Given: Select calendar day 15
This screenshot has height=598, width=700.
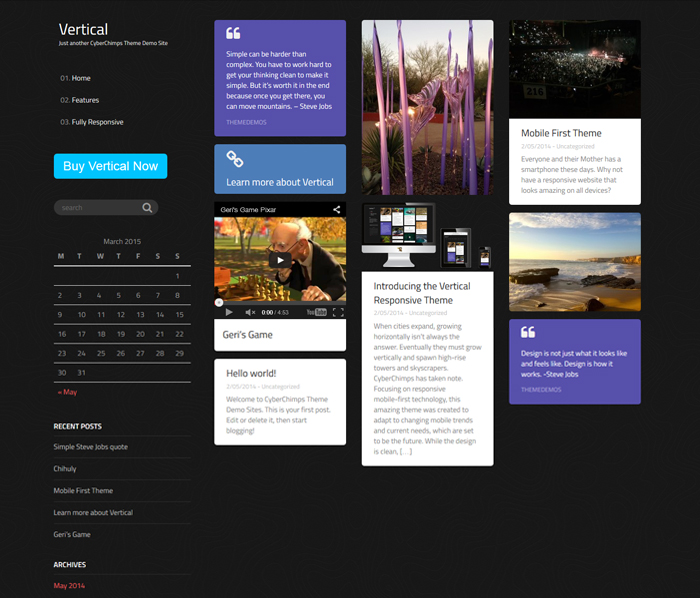Looking at the screenshot, I should pos(179,315).
